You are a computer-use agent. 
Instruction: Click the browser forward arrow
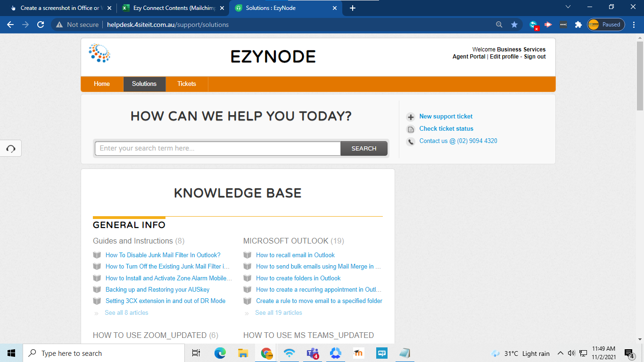coord(25,25)
